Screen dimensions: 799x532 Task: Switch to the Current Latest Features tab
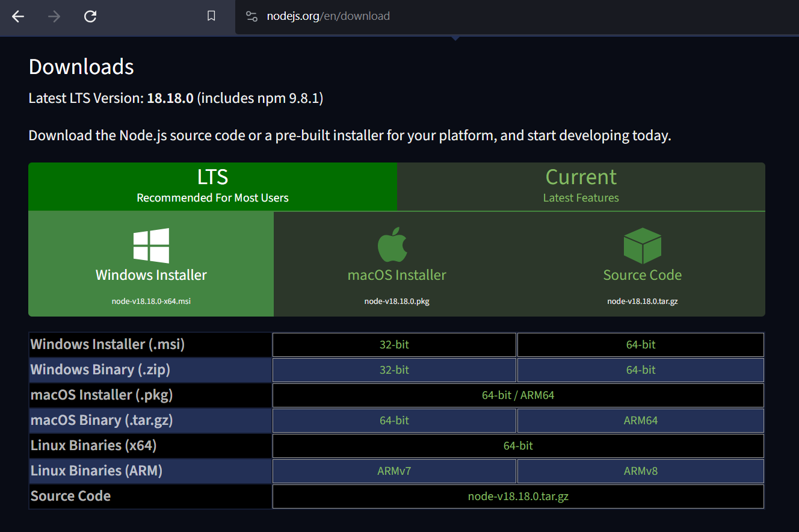(x=581, y=187)
